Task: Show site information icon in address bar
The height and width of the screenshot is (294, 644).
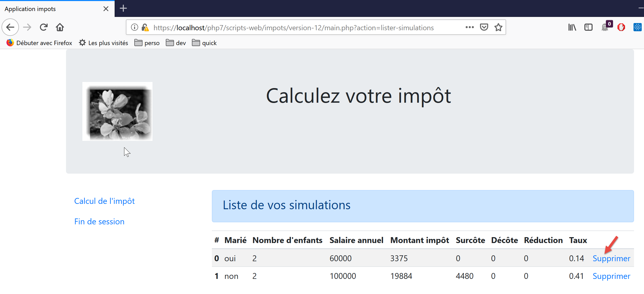Action: tap(135, 27)
